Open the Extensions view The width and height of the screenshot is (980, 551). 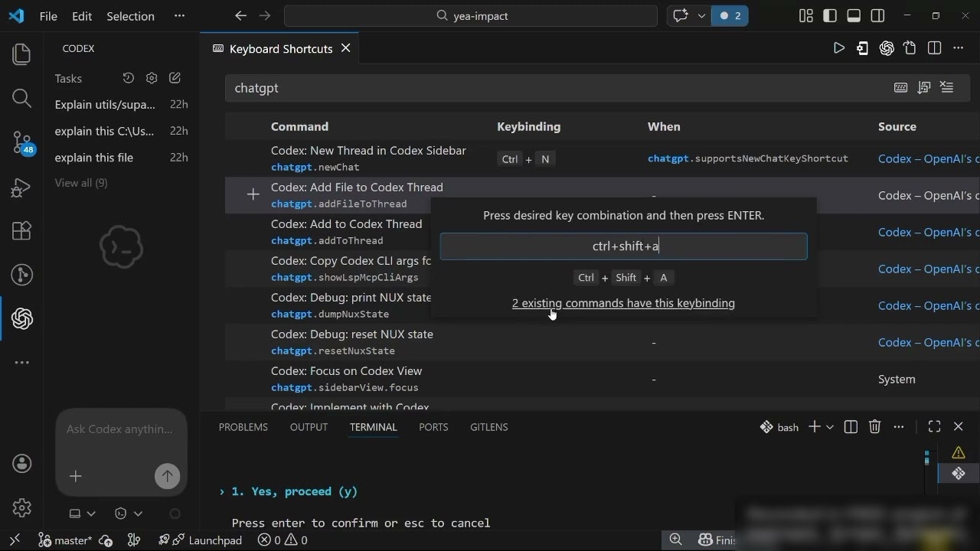coord(21,230)
